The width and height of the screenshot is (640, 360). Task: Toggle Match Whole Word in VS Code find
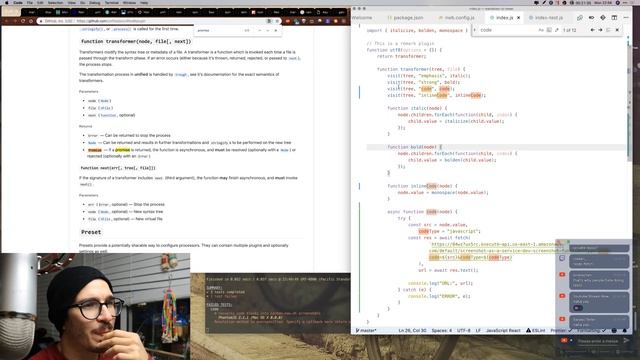549,30
